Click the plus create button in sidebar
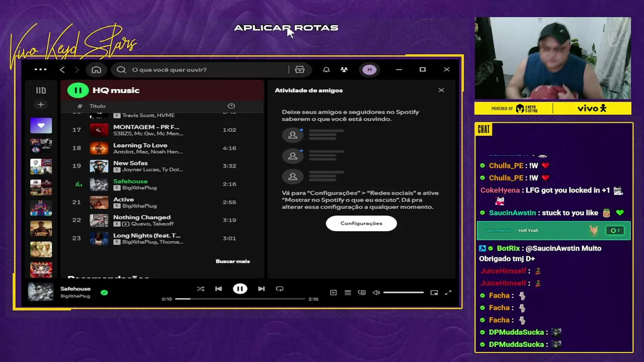The width and height of the screenshot is (644, 362). 41,105
